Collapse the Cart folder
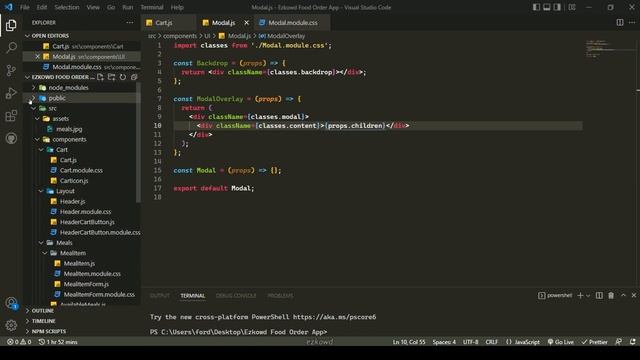This screenshot has height=360, width=640. coord(41,150)
